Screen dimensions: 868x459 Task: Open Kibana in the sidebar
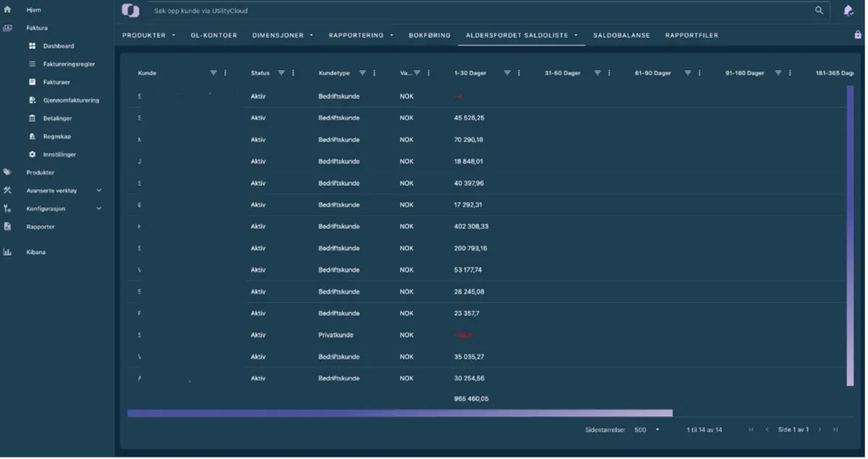(35, 253)
